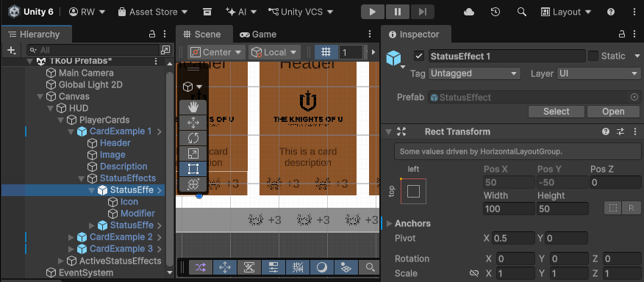Open the Center pivot mode dropdown

(216, 52)
